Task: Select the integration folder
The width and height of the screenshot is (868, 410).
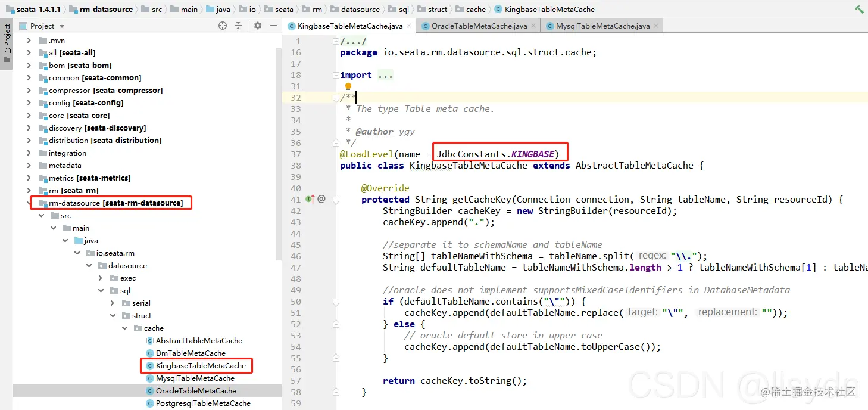Action: click(67, 153)
